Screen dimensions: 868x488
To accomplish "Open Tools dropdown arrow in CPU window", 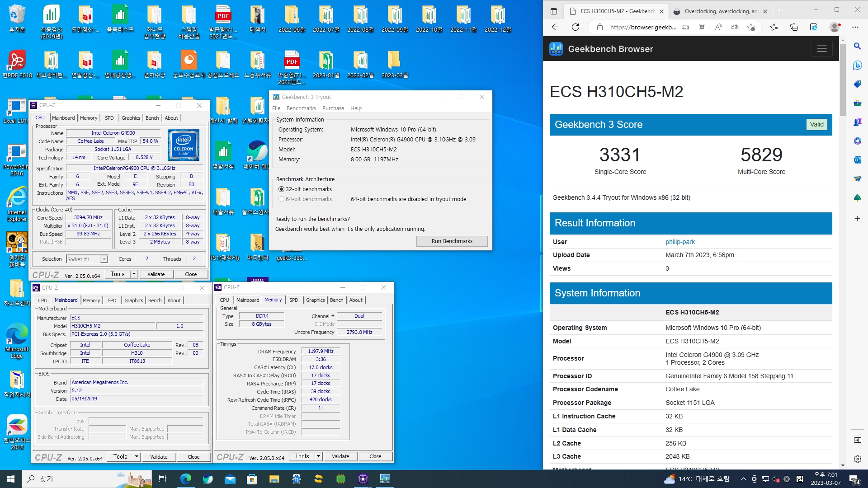I will pyautogui.click(x=134, y=274).
